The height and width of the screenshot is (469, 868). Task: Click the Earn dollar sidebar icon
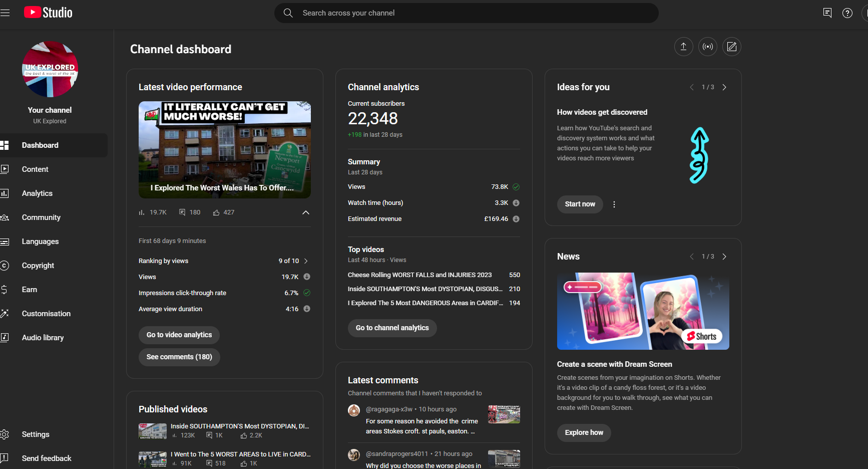[5, 290]
